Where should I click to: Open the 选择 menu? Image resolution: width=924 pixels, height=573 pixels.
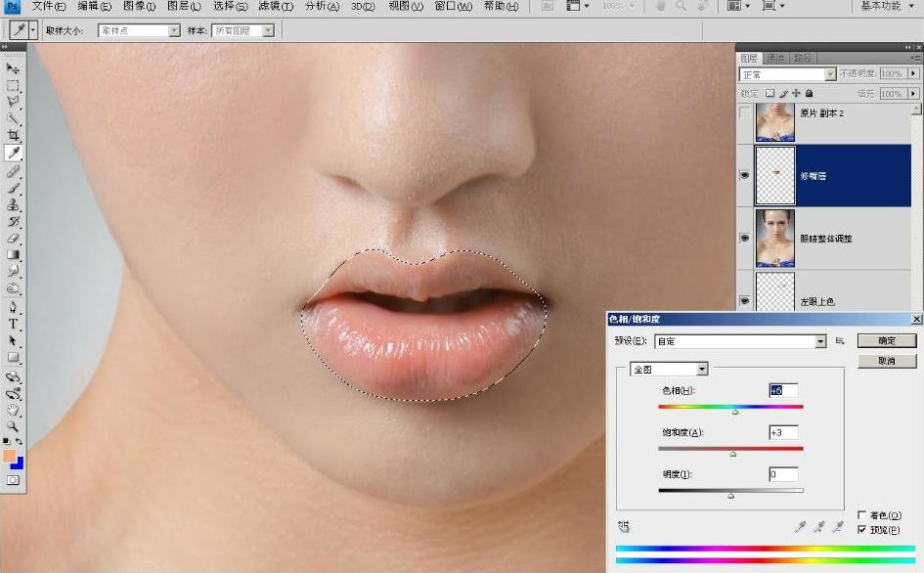coord(231,6)
